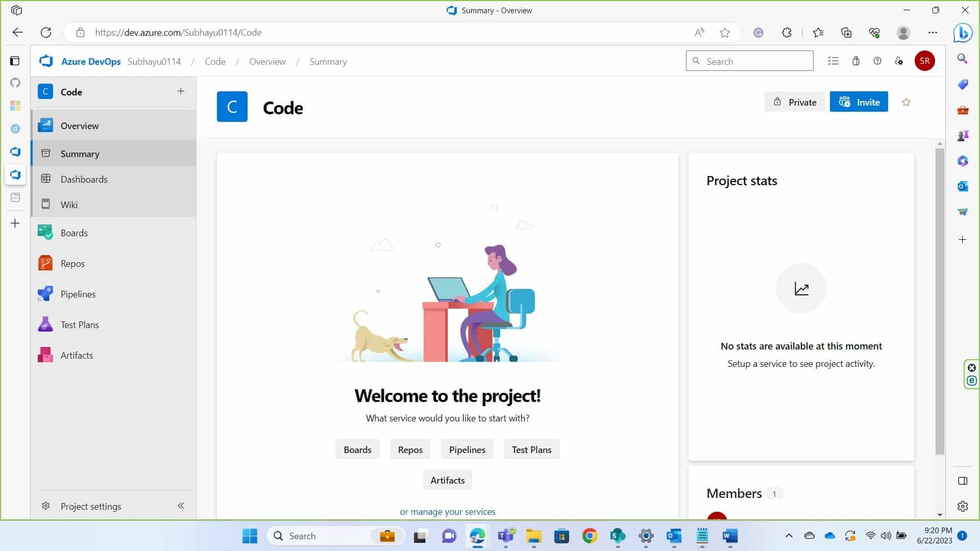This screenshot has height=551, width=980.
Task: Open the work items list icon in the header
Action: pos(833,61)
